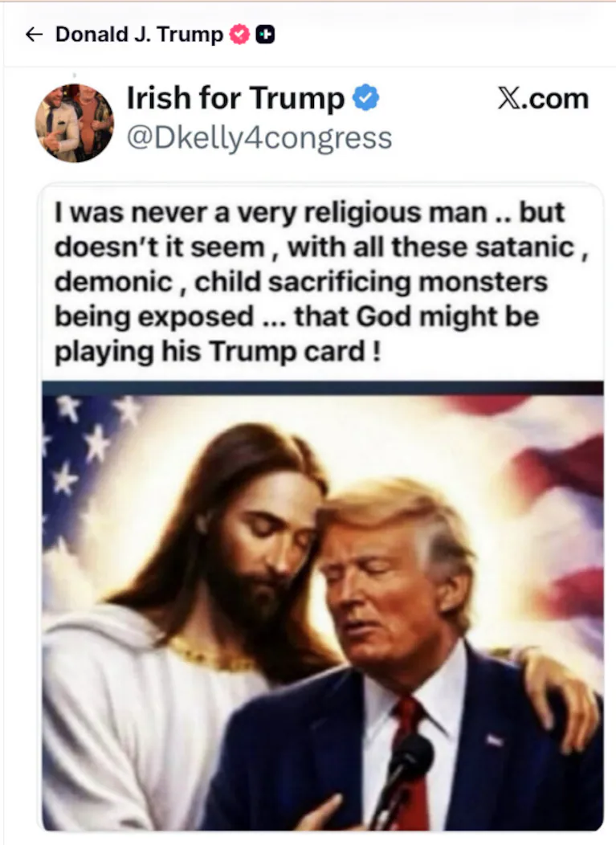
Task: Click the X logo in X.com label
Action: [x=508, y=99]
